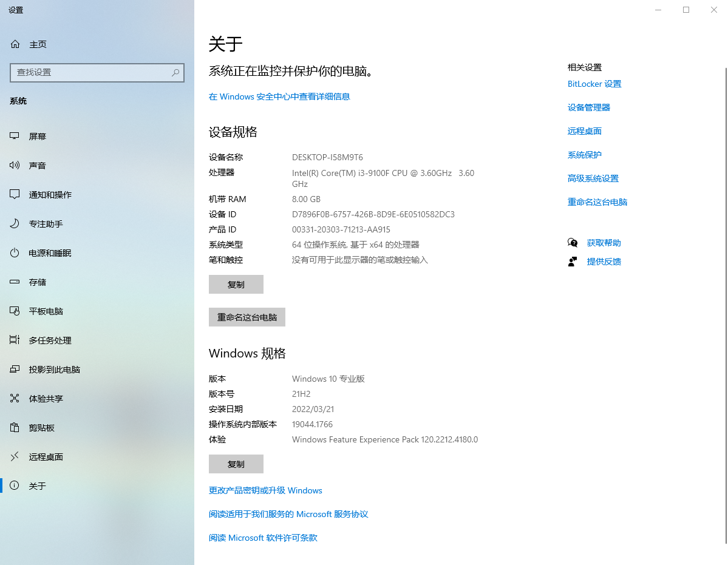Click the 体验共享 shared experiences icon
Image resolution: width=728 pixels, height=565 pixels.
[15, 399]
